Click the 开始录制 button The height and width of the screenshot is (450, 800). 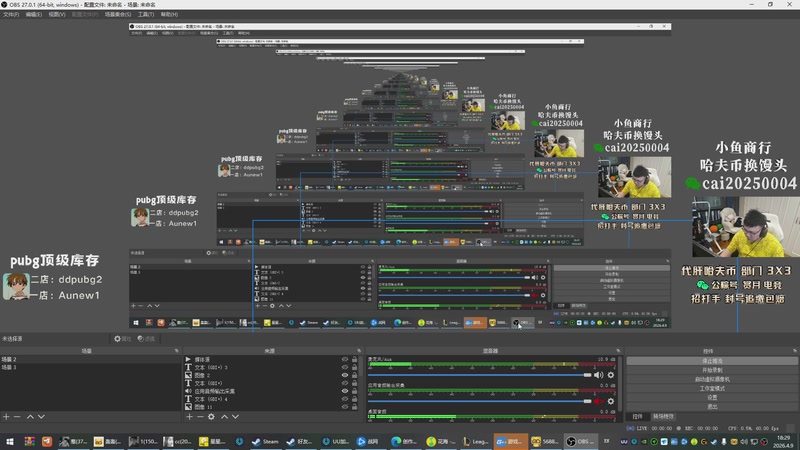click(712, 370)
